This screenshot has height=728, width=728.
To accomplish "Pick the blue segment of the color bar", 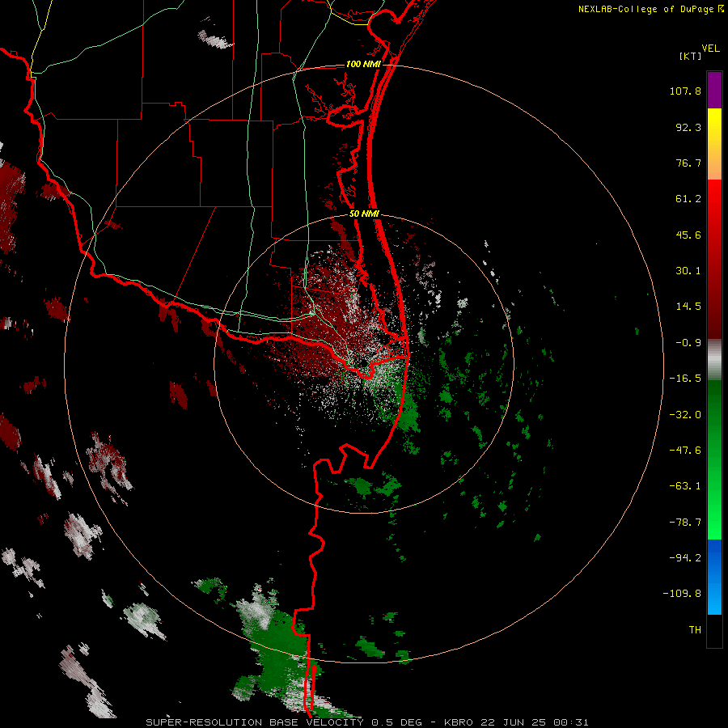I will pos(714,577).
